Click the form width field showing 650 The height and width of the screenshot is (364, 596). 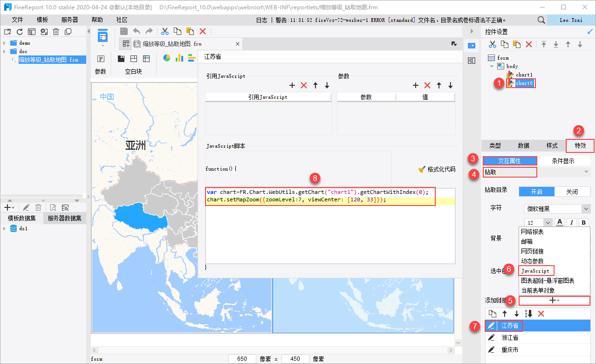point(242,359)
